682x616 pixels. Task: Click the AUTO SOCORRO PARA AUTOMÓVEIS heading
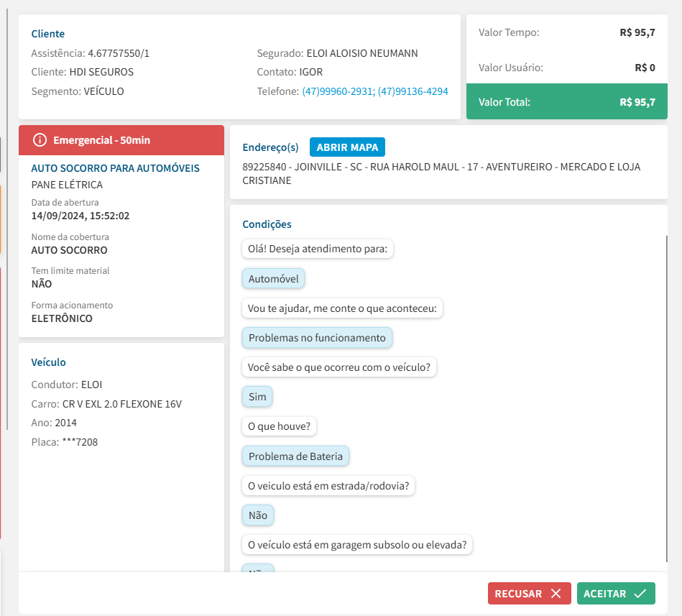(x=115, y=168)
